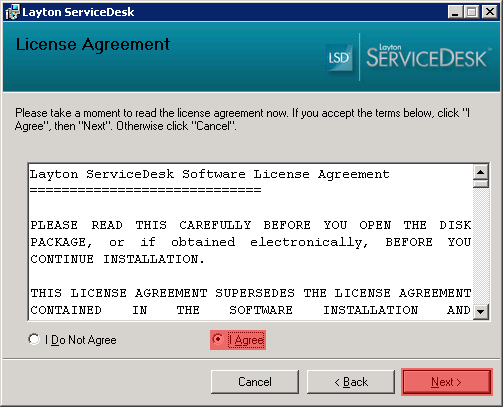This screenshot has height=407, width=503.
Task: Select the I Agree radio button
Action: coord(238,340)
